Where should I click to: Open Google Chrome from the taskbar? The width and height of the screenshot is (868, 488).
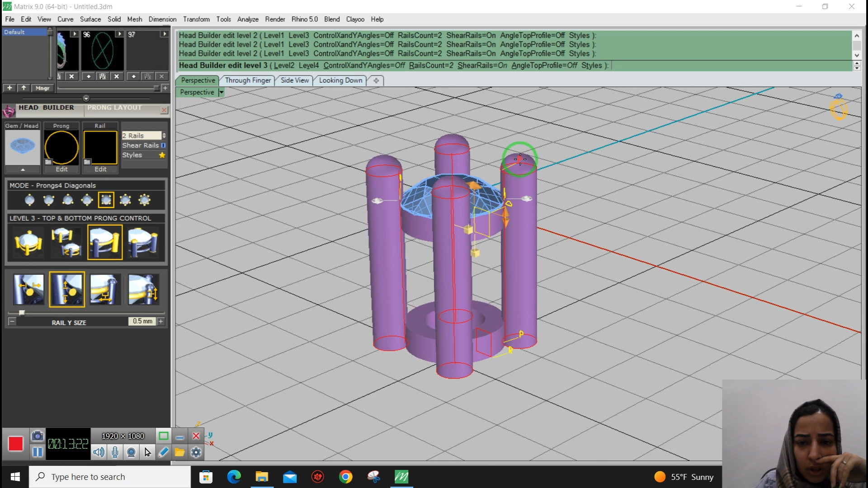tap(345, 477)
